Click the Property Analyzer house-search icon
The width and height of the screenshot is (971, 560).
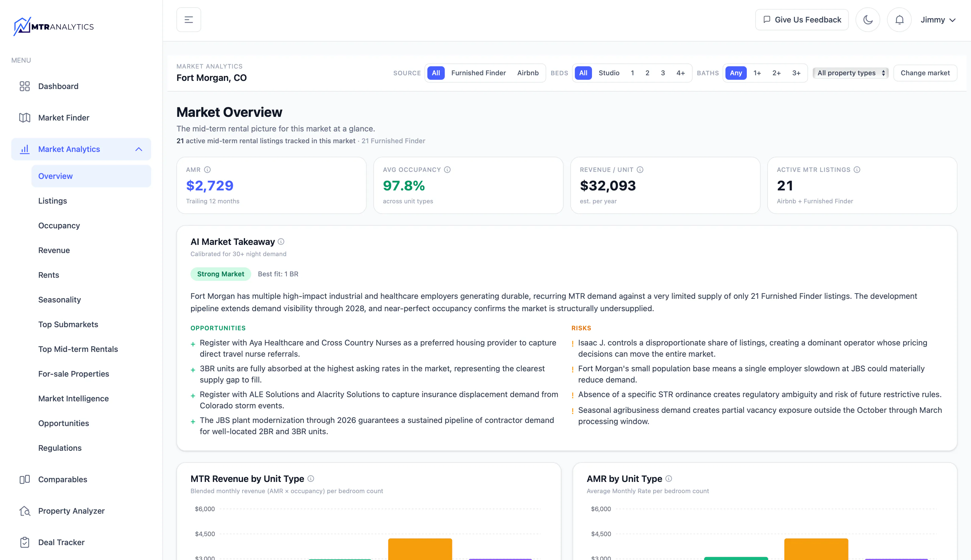pos(25,511)
